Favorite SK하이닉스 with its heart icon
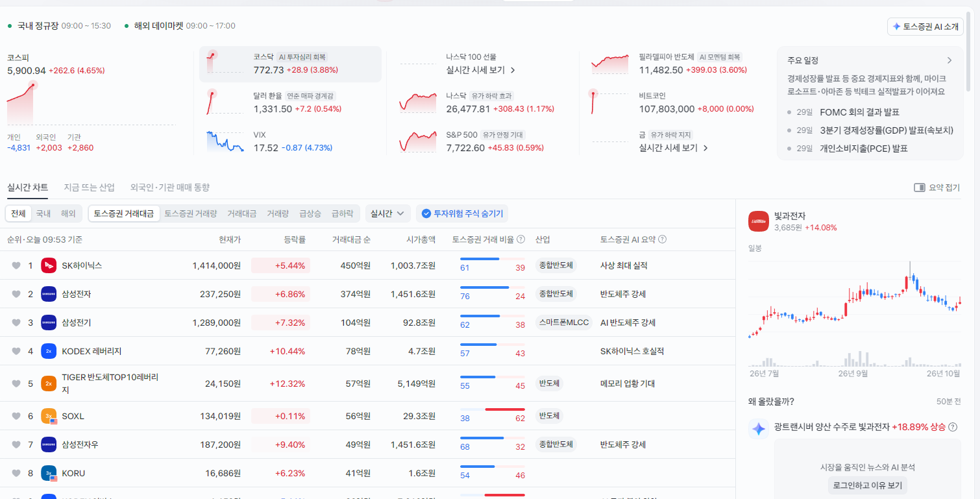The width and height of the screenshot is (980, 499). pos(16,265)
